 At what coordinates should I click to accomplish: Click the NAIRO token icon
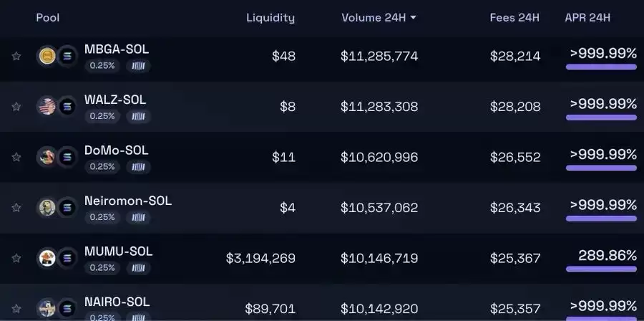(47, 308)
